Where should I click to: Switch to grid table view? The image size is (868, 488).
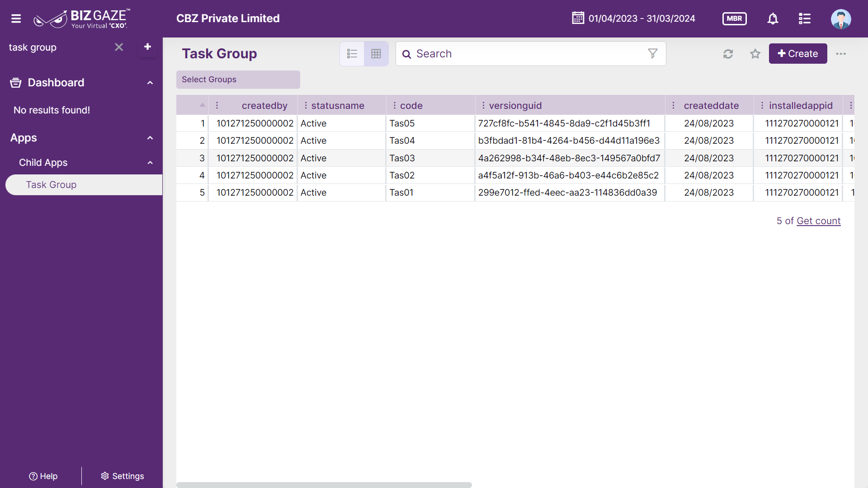pos(376,54)
